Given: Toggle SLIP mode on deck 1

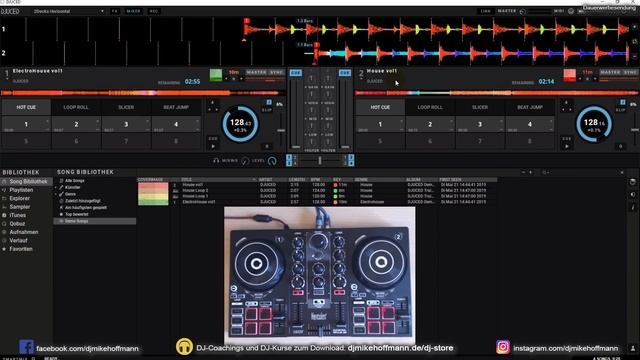Looking at the screenshot, I should click(267, 110).
